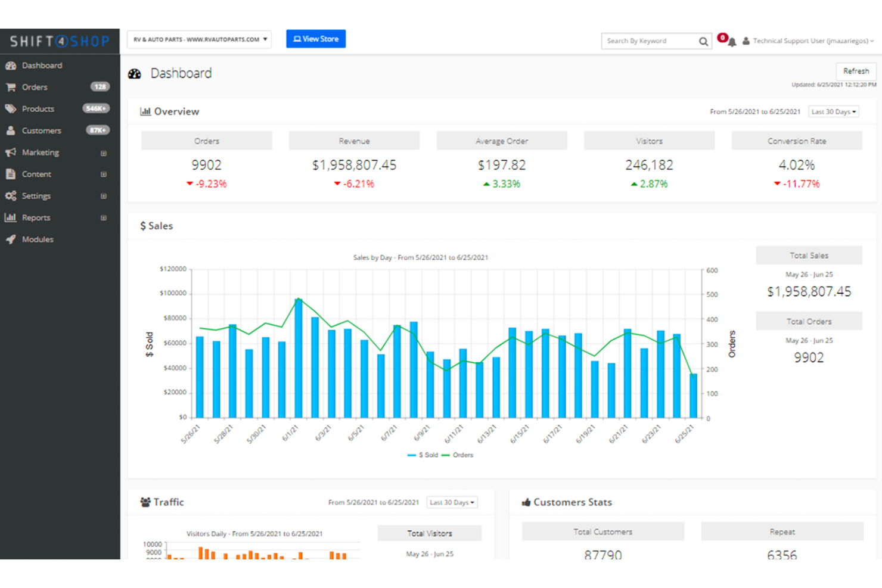Open the RV & Auto Parts store selector dropdown
Viewport: 882px width, 588px height.
click(x=199, y=39)
